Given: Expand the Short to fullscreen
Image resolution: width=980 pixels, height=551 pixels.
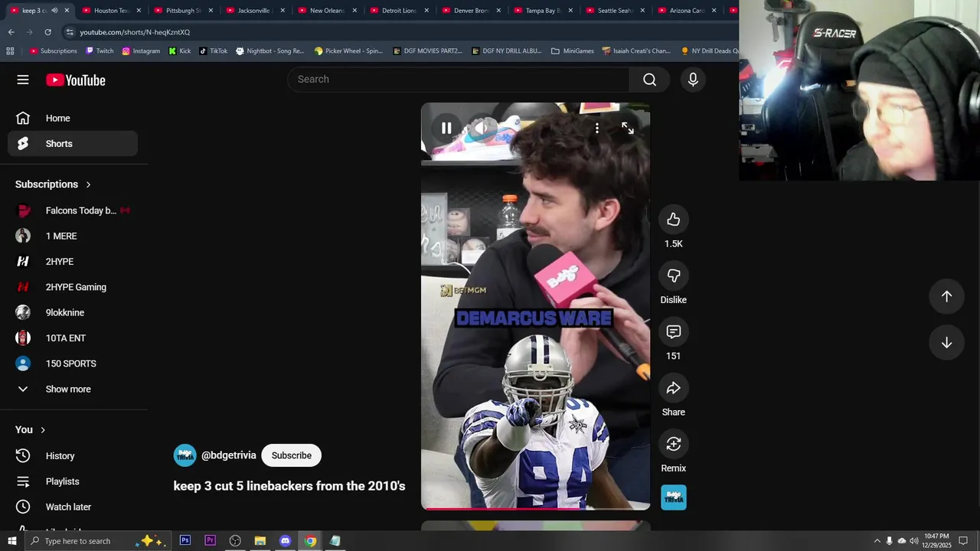Looking at the screenshot, I should (x=628, y=128).
